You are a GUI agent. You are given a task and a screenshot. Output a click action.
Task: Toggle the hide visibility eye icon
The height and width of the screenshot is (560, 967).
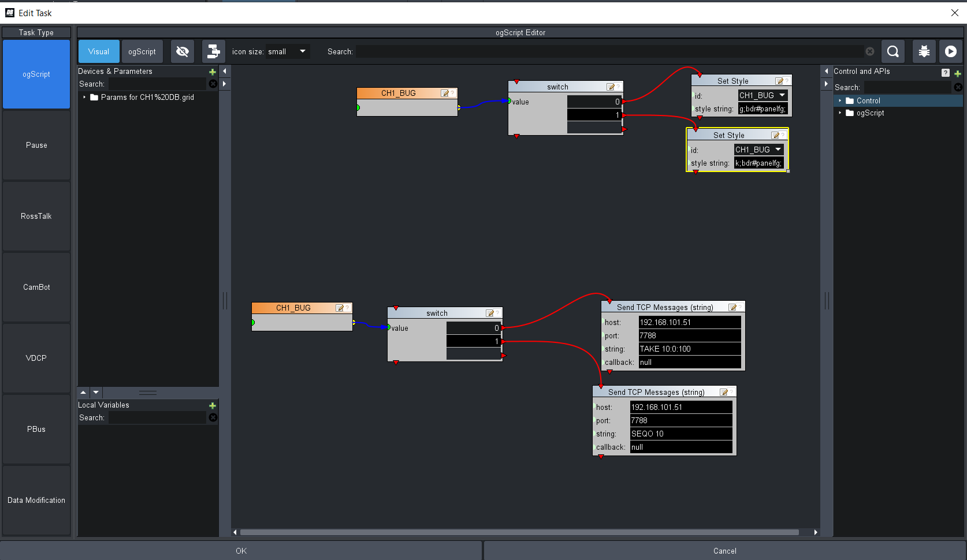coord(183,51)
